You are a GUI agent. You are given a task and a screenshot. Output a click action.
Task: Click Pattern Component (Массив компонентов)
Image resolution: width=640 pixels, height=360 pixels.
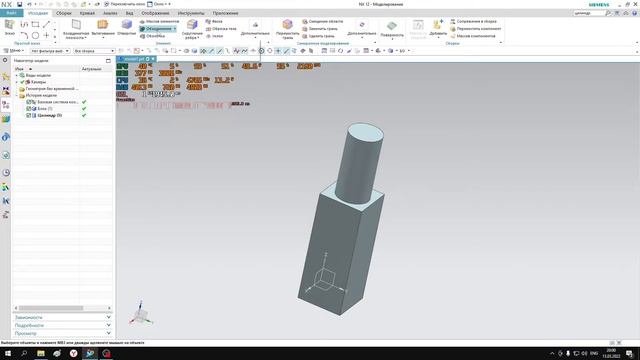pyautogui.click(x=473, y=36)
